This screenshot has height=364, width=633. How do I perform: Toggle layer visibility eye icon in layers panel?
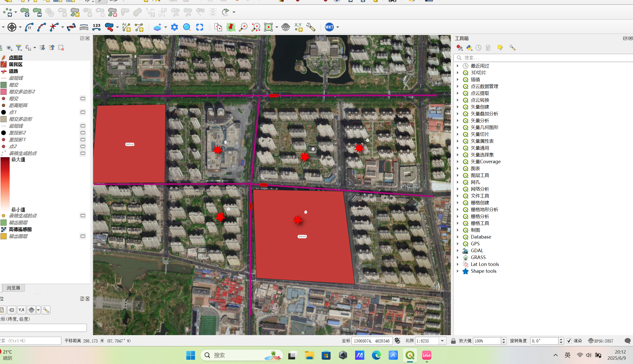tap(9, 48)
